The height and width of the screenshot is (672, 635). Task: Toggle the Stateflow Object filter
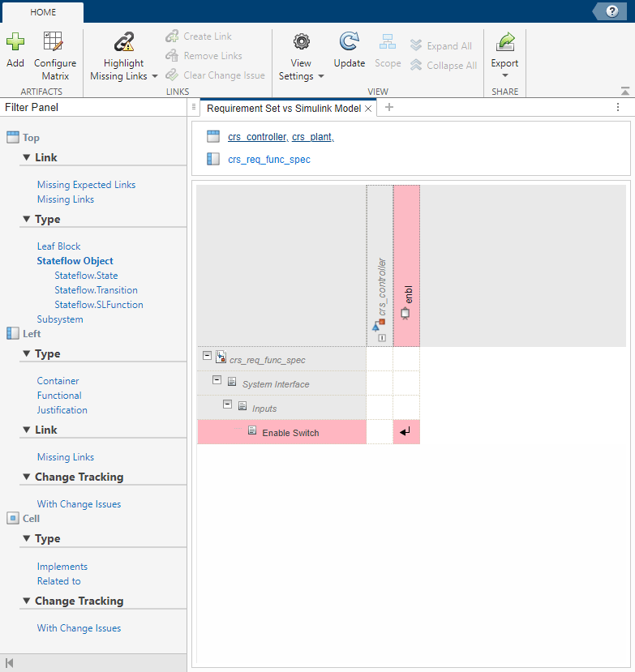pyautogui.click(x=75, y=261)
